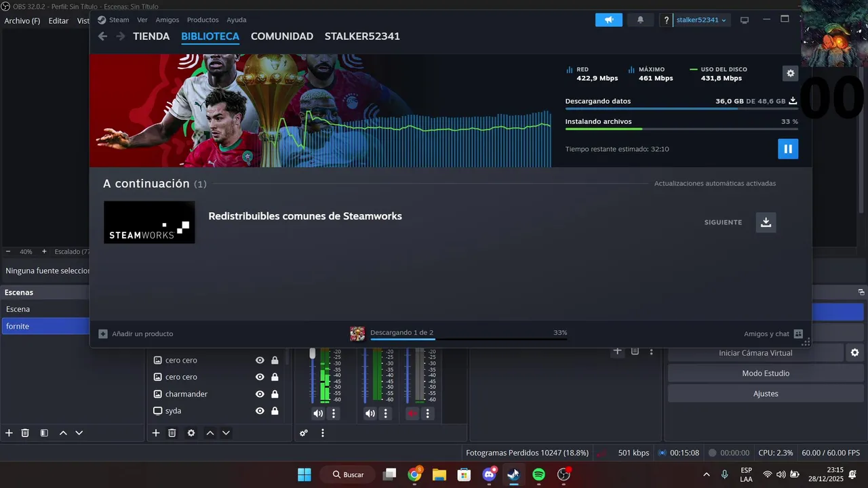Open audio mixer panel options menu
The width and height of the screenshot is (868, 488).
(x=323, y=432)
